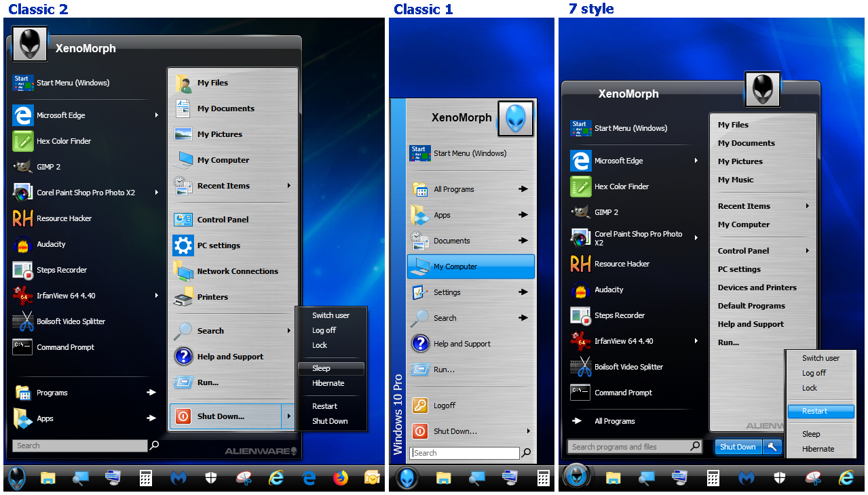This screenshot has width=868, height=495.
Task: Launch Boilsoft Video Splitter in 7 style menu
Action: coord(628,367)
